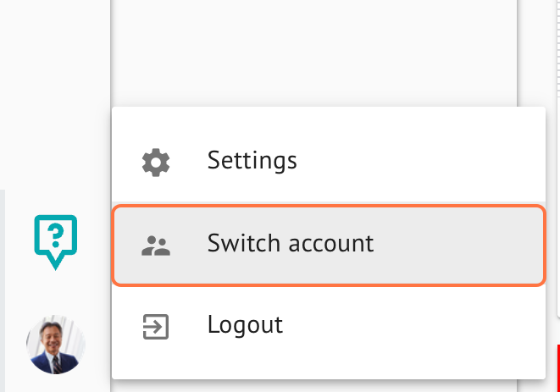560x392 pixels.
Task: Click the Switch account people icon
Action: 156,246
